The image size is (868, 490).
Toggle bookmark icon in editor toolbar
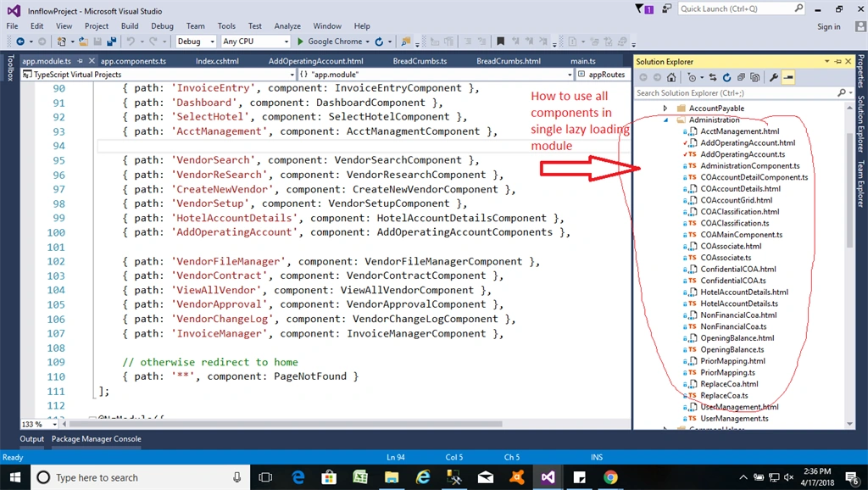pyautogui.click(x=500, y=42)
